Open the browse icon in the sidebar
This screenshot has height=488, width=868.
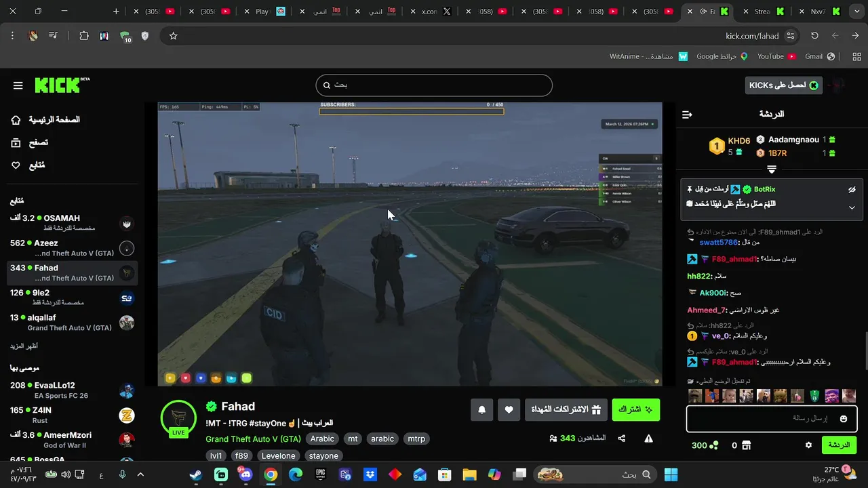tap(16, 142)
